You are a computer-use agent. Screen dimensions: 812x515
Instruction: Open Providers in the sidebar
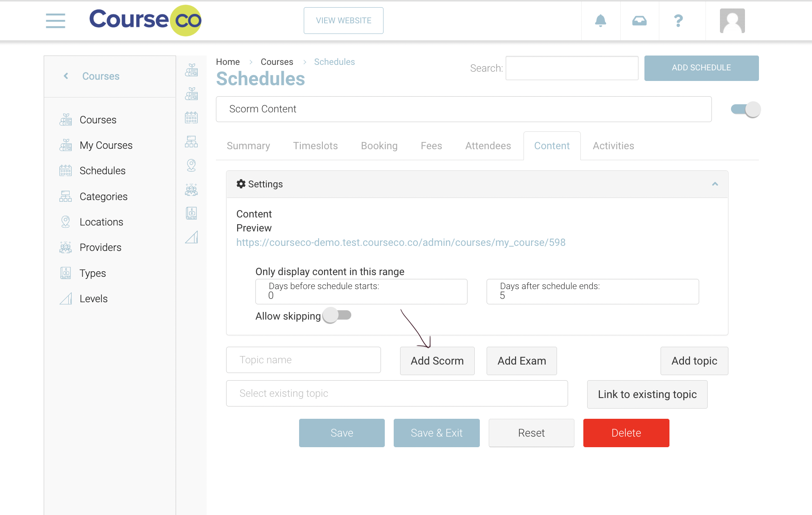tap(100, 248)
